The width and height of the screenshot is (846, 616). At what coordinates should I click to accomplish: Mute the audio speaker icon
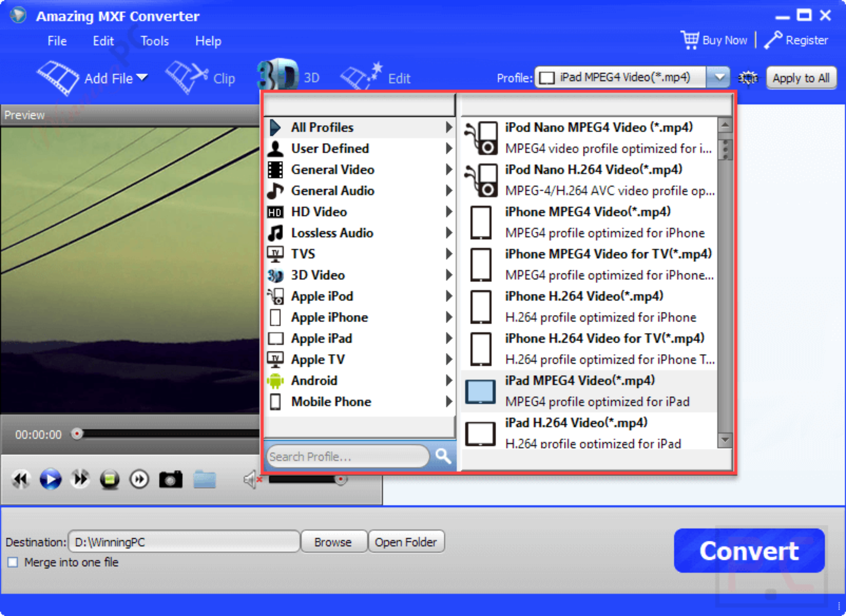[252, 480]
